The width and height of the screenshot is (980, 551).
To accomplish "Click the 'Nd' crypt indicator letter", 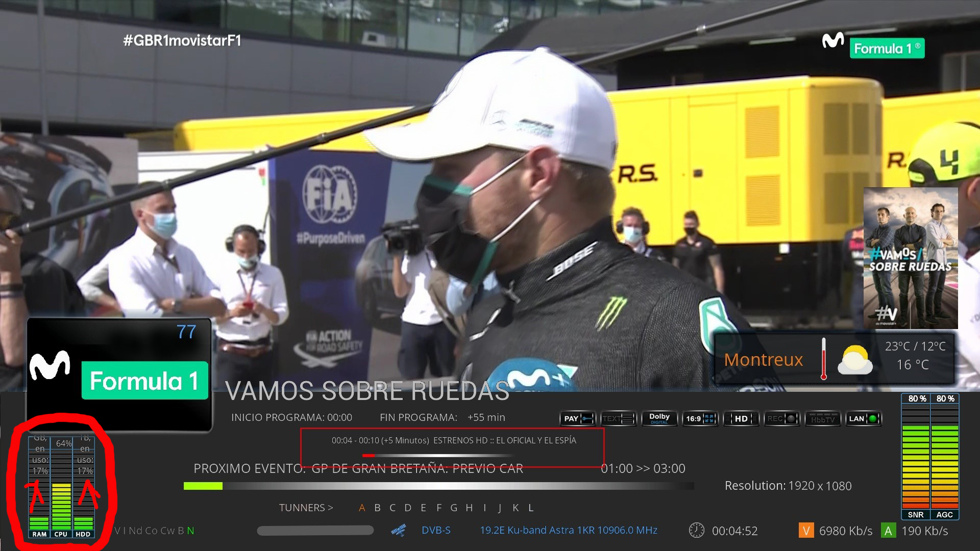I will tap(135, 531).
